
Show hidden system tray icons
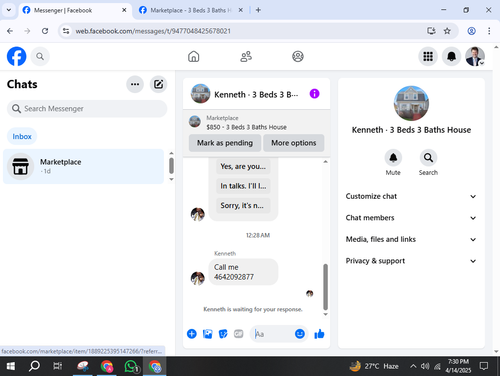pyautogui.click(x=413, y=366)
